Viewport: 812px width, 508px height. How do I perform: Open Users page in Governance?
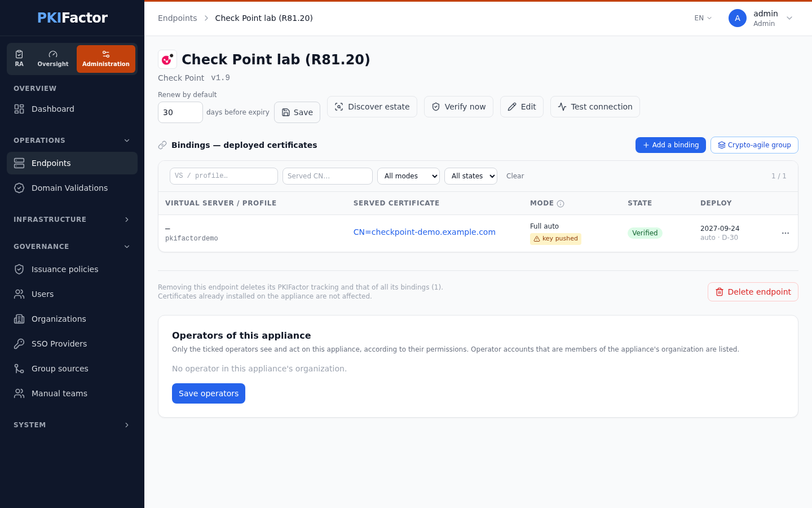coord(72,294)
